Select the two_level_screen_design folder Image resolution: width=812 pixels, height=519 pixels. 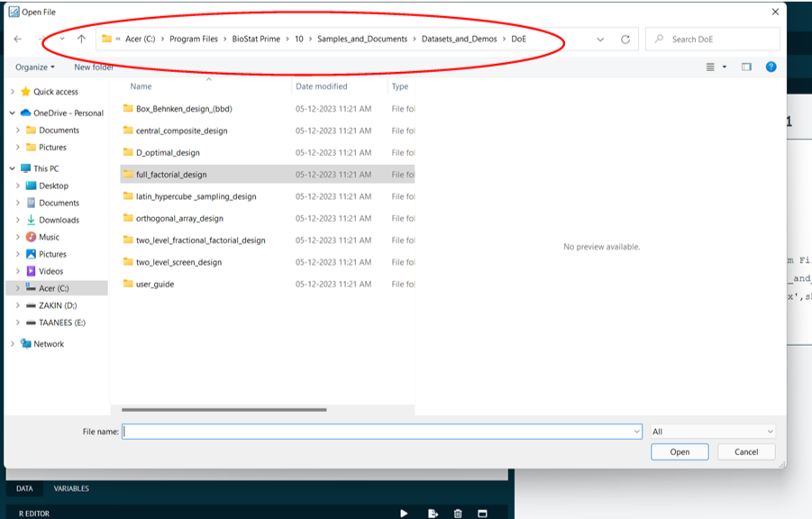(x=268, y=262)
